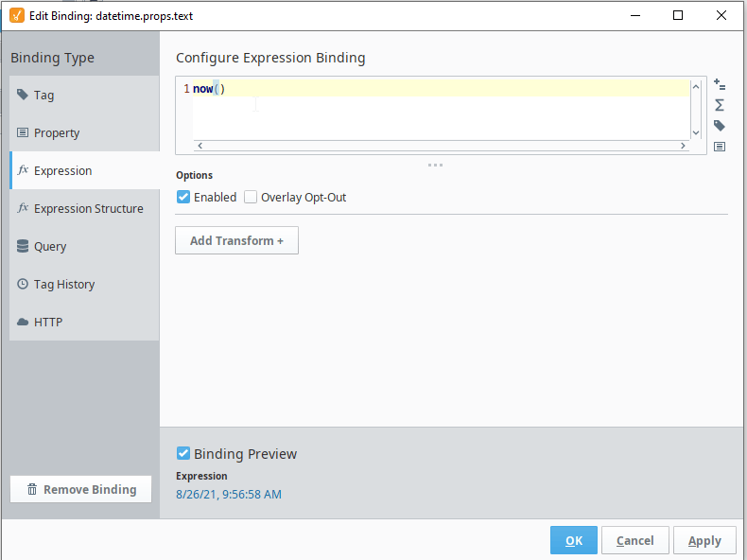The width and height of the screenshot is (747, 560).
Task: Click the editor scroll down arrow
Action: [x=696, y=133]
